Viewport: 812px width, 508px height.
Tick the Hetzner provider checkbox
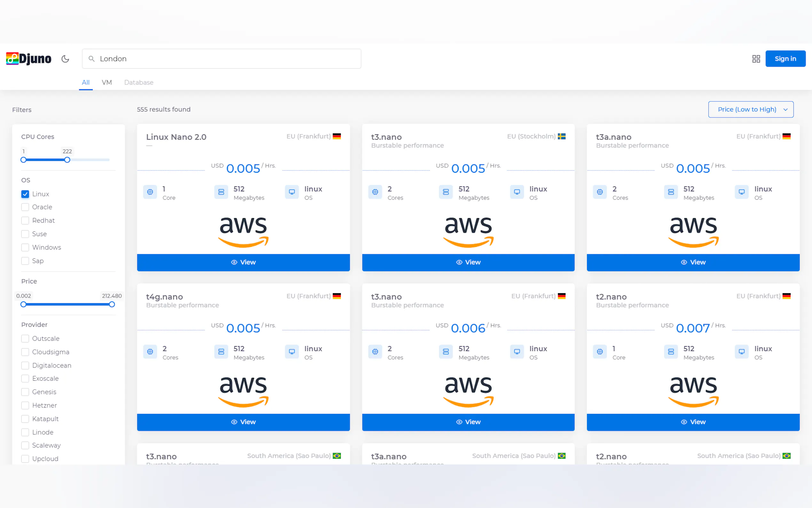coord(25,405)
